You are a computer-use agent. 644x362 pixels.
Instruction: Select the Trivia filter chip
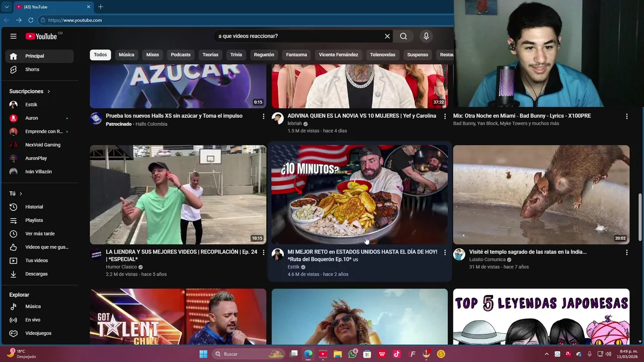click(236, 55)
